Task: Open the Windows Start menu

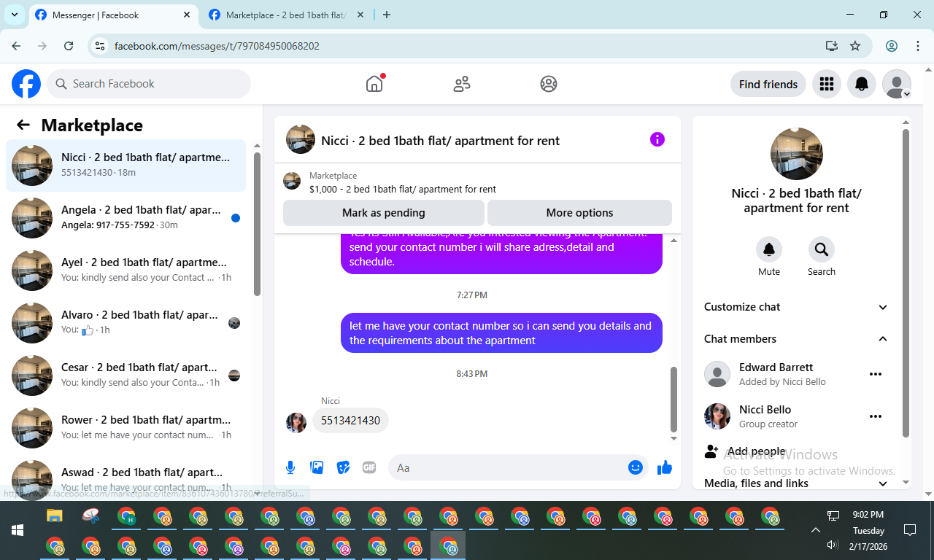Action: pyautogui.click(x=18, y=530)
